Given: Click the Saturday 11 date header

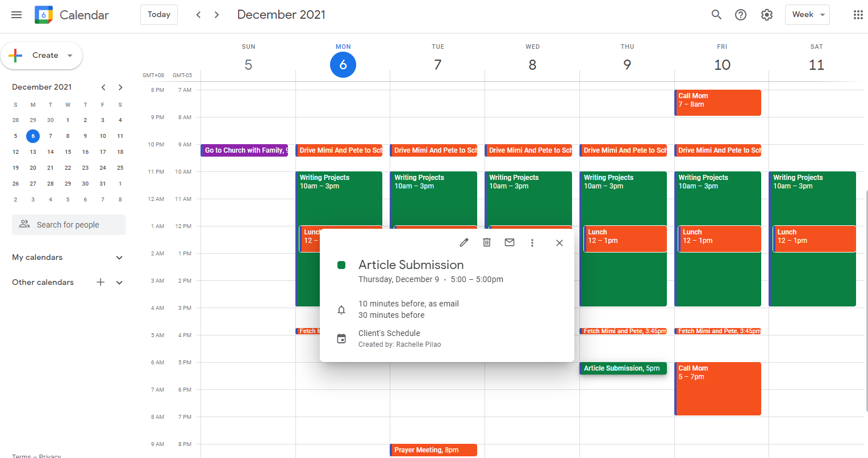Looking at the screenshot, I should tap(816, 65).
